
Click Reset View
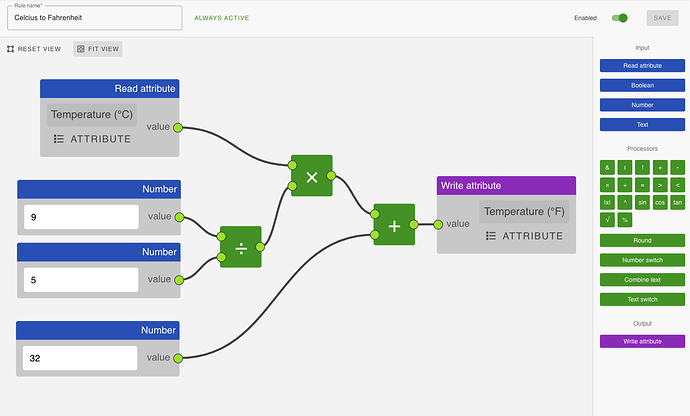pos(35,49)
